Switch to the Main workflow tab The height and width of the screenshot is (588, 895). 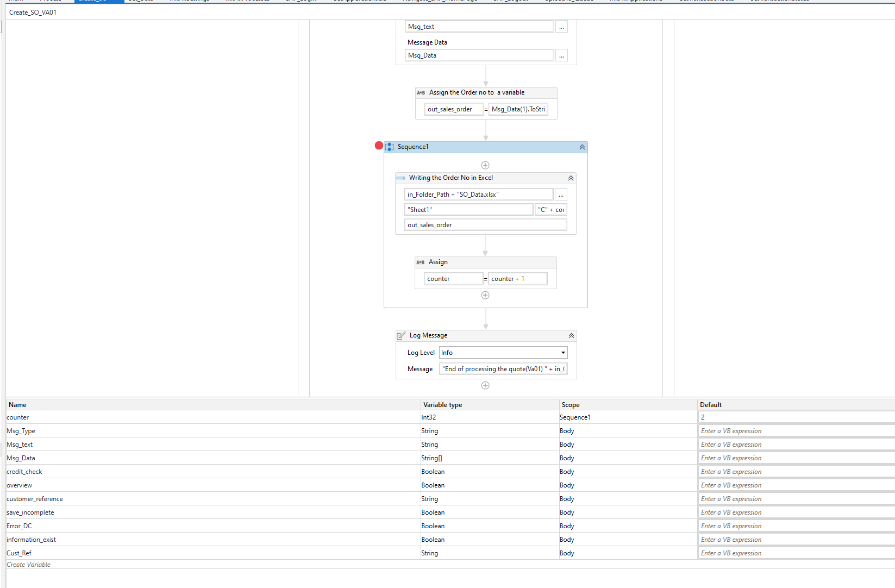pos(16,1)
